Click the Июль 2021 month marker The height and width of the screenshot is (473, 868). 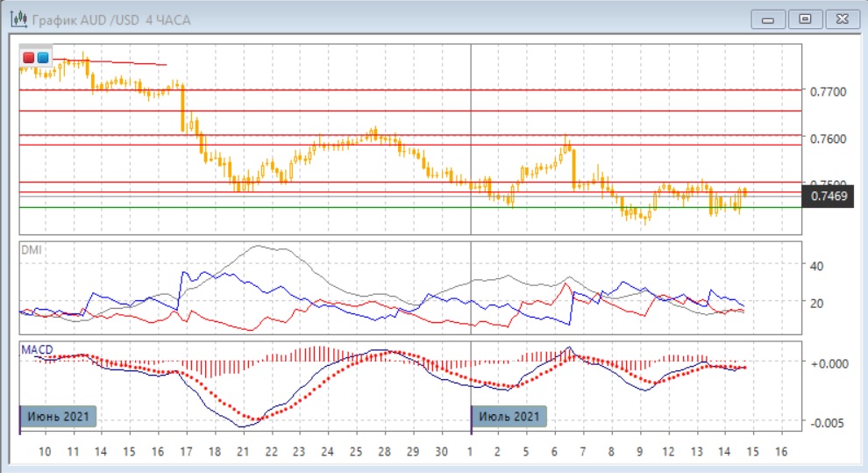click(510, 416)
